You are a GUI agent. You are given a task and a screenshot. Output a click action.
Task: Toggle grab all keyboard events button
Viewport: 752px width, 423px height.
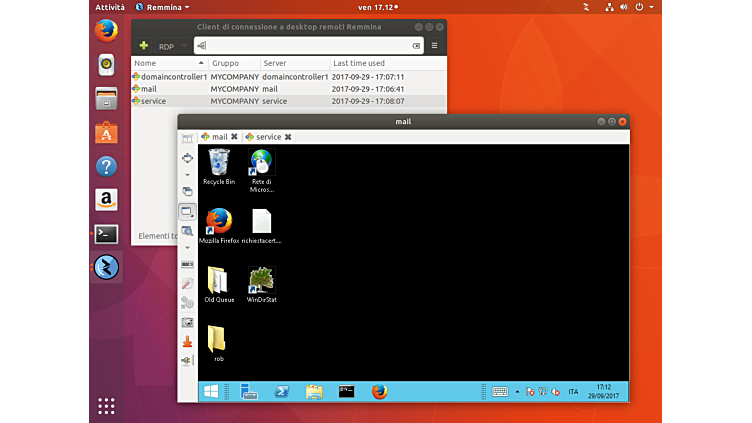tap(187, 264)
